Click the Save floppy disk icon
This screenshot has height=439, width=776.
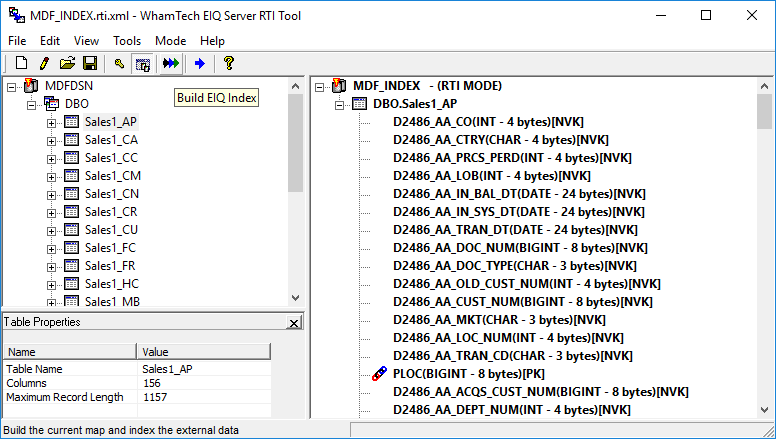point(90,63)
